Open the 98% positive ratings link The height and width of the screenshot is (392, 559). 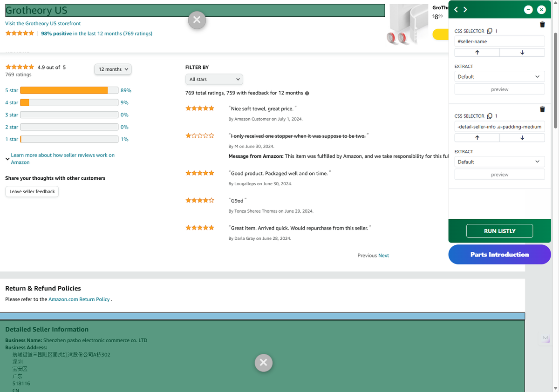click(x=96, y=34)
